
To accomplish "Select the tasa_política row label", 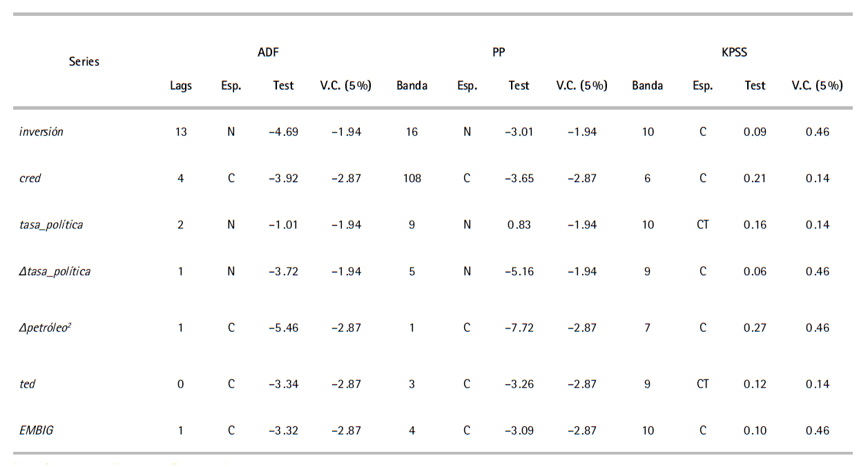I will click(x=51, y=224).
